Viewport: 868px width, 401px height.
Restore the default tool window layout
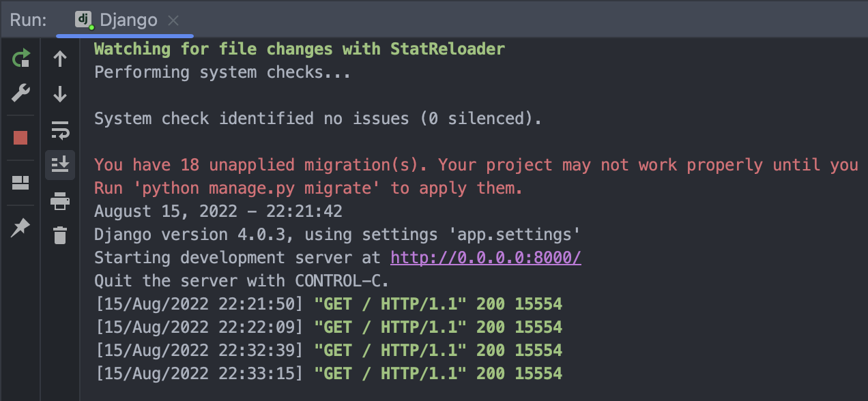click(20, 182)
